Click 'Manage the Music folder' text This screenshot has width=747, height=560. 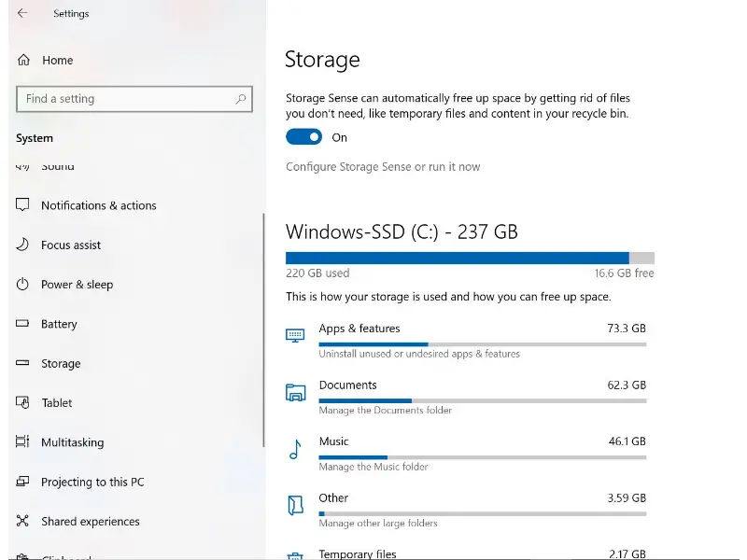(373, 467)
